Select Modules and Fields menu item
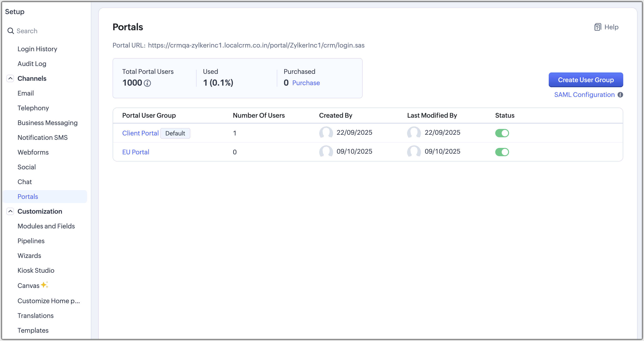 point(46,226)
